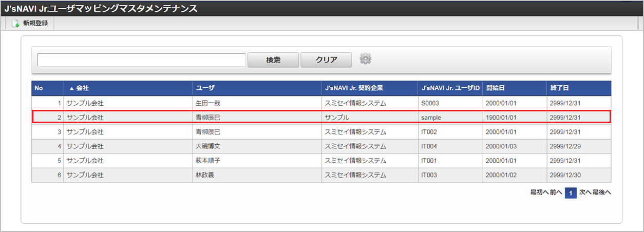
Task: Open search settings gear icon
Action: [365, 59]
